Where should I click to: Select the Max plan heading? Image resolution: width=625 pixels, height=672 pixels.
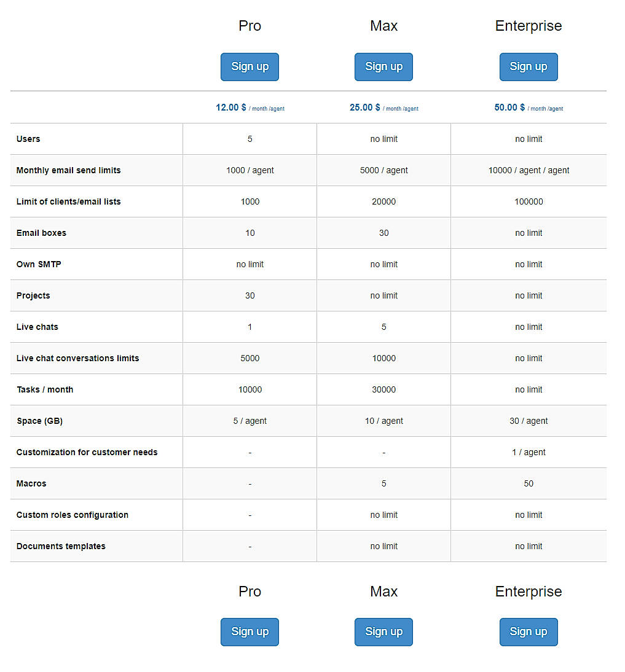coord(383,26)
